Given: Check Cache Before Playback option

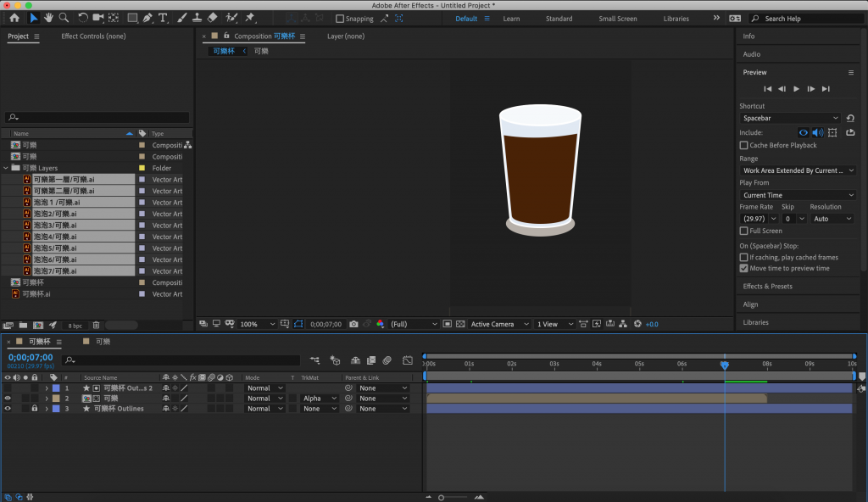Looking at the screenshot, I should (x=744, y=145).
